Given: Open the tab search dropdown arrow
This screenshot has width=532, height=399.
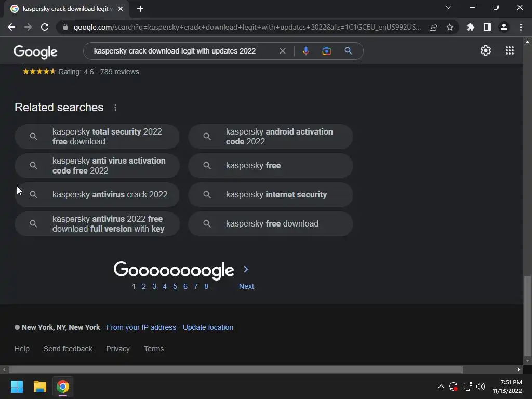Looking at the screenshot, I should pyautogui.click(x=448, y=7).
